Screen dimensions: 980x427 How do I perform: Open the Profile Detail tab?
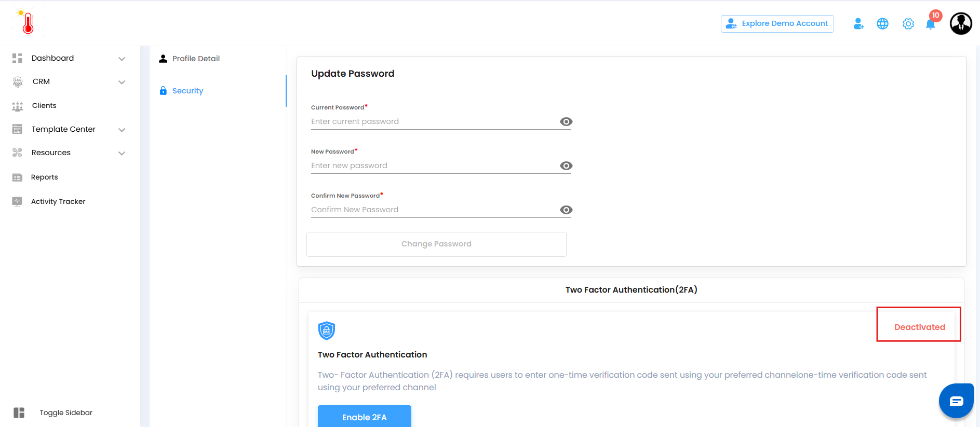point(196,59)
